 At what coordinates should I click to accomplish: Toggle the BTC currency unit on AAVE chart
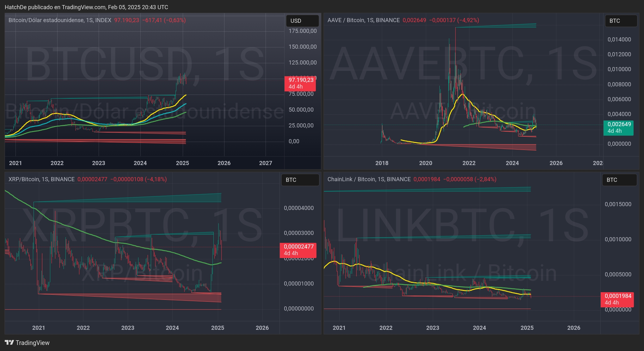click(621, 21)
